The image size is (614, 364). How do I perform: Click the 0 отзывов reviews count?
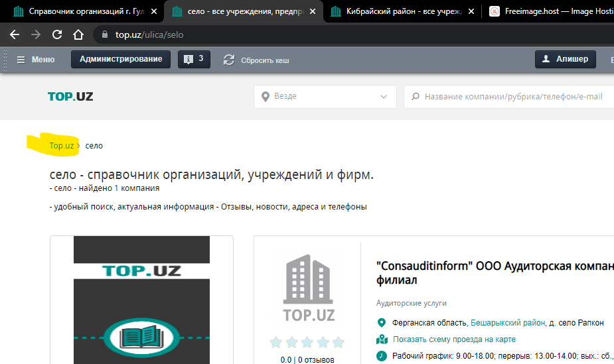(x=316, y=360)
